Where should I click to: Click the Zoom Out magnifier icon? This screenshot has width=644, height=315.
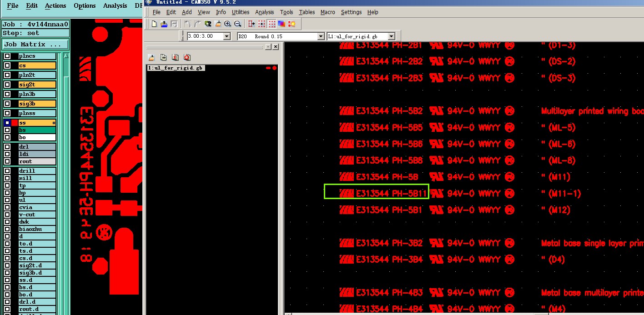(x=237, y=24)
